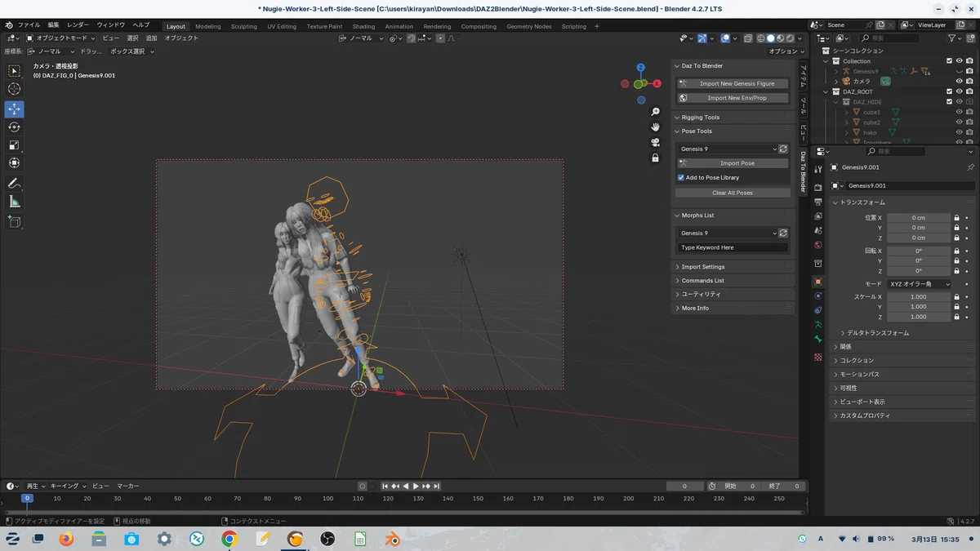Toggle the show gizmo button
This screenshot has width=980, height=551.
[702, 38]
